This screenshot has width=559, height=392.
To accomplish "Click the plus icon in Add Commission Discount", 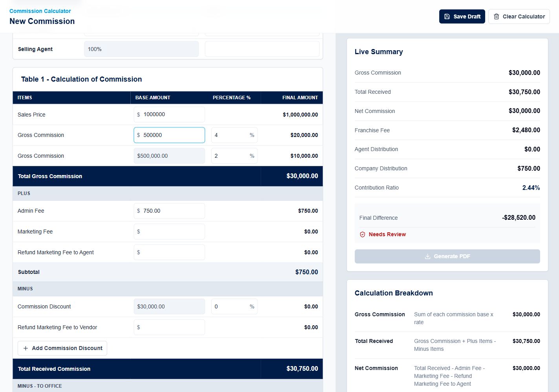I will click(26, 348).
